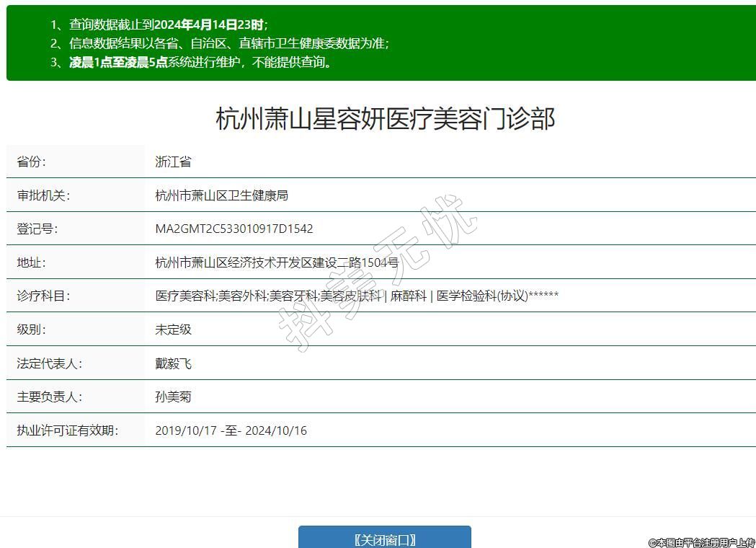The width and height of the screenshot is (756, 548).
Task: Select the 法定代表人 label
Action: coord(49,363)
